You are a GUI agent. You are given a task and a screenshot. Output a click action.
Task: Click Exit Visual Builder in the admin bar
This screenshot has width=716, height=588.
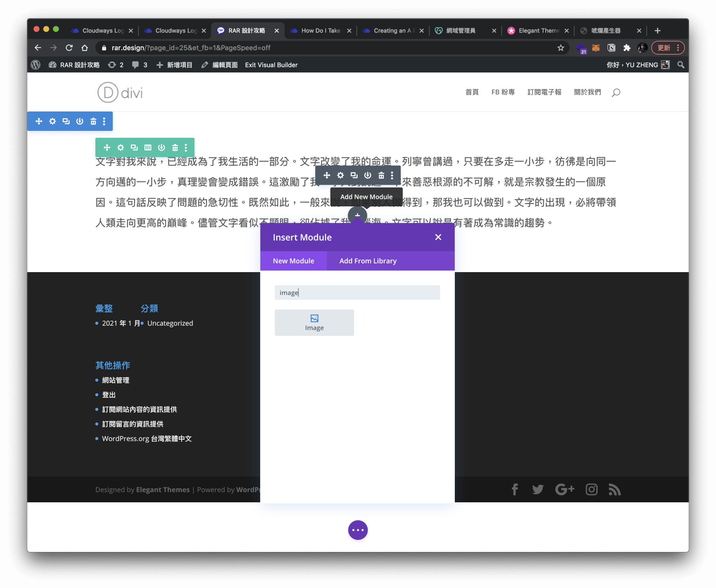coord(271,65)
